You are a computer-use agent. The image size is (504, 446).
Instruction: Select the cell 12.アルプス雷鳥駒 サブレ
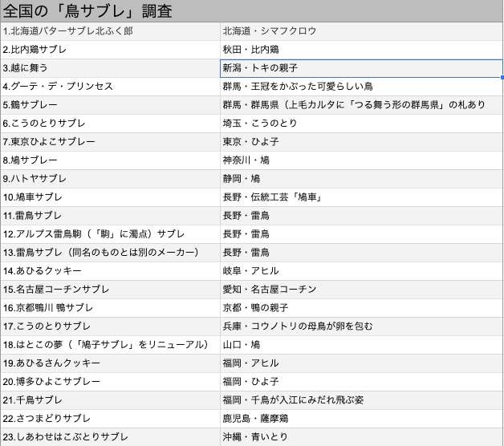110,234
